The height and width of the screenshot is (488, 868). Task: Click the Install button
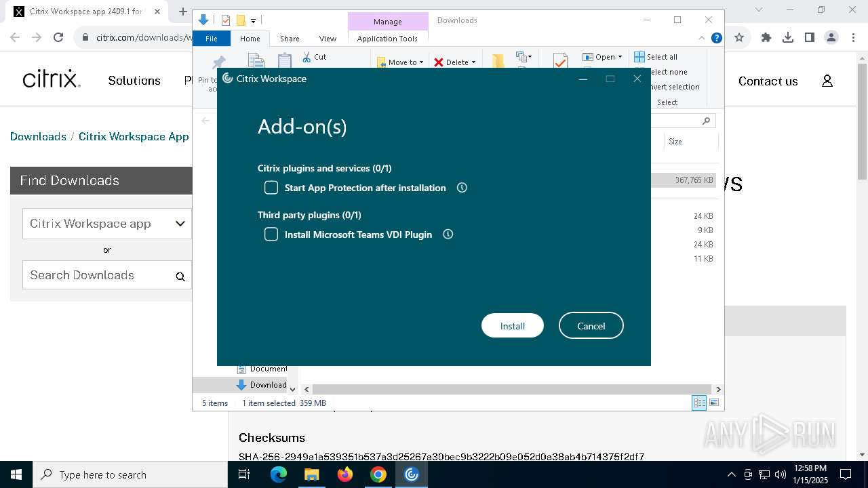click(513, 326)
